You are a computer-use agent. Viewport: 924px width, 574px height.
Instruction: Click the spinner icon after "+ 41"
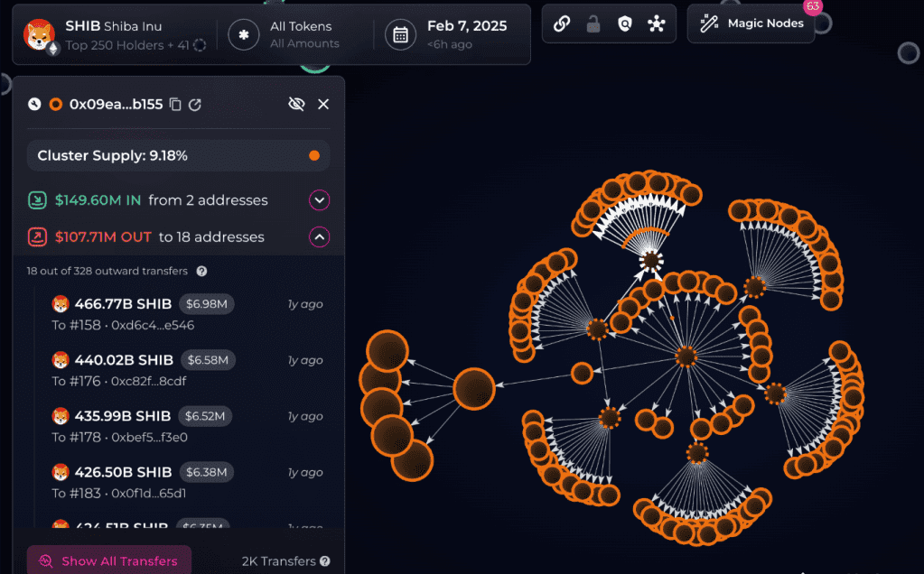[x=200, y=45]
